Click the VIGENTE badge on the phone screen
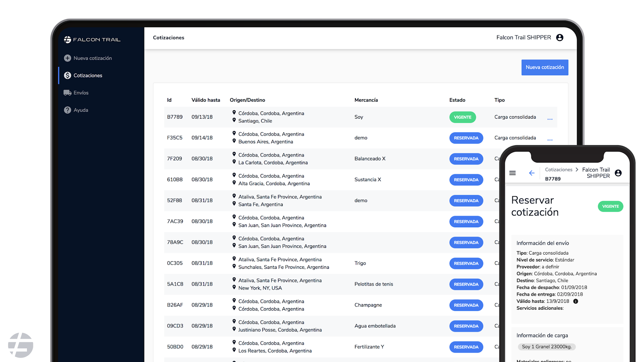 point(611,207)
